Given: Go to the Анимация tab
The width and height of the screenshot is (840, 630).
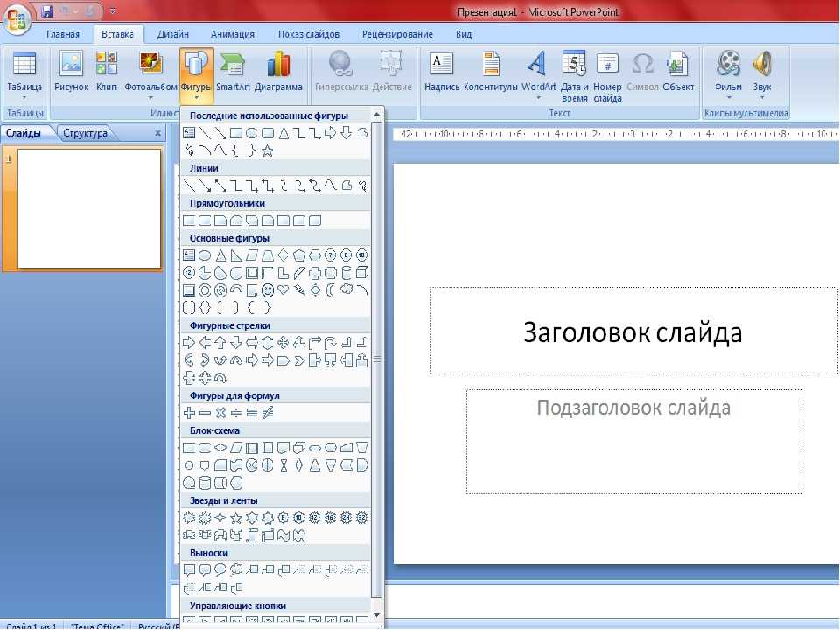Looking at the screenshot, I should pyautogui.click(x=233, y=34).
